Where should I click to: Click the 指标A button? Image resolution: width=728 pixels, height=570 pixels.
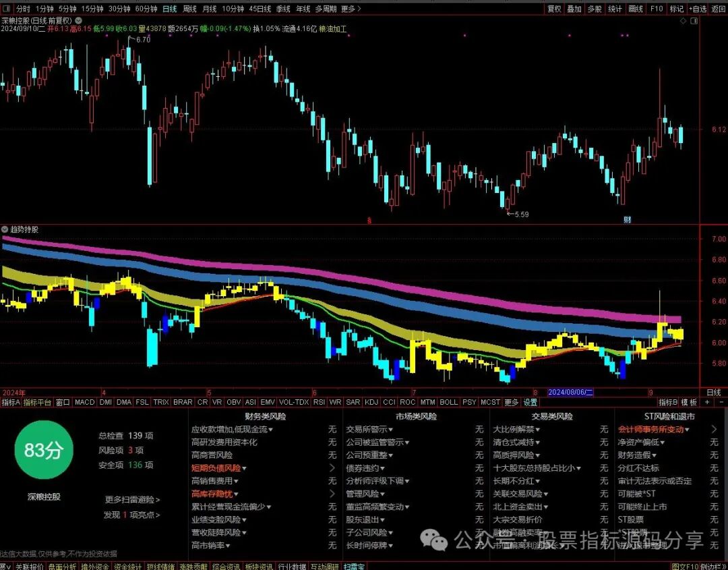[x=11, y=402]
